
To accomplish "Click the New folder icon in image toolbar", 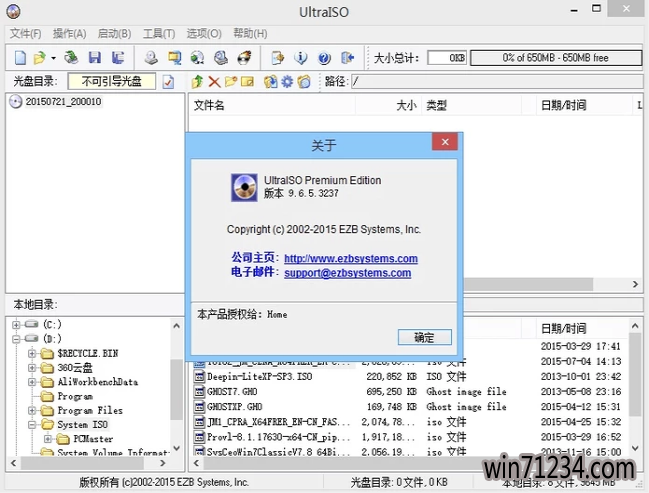I will click(231, 82).
